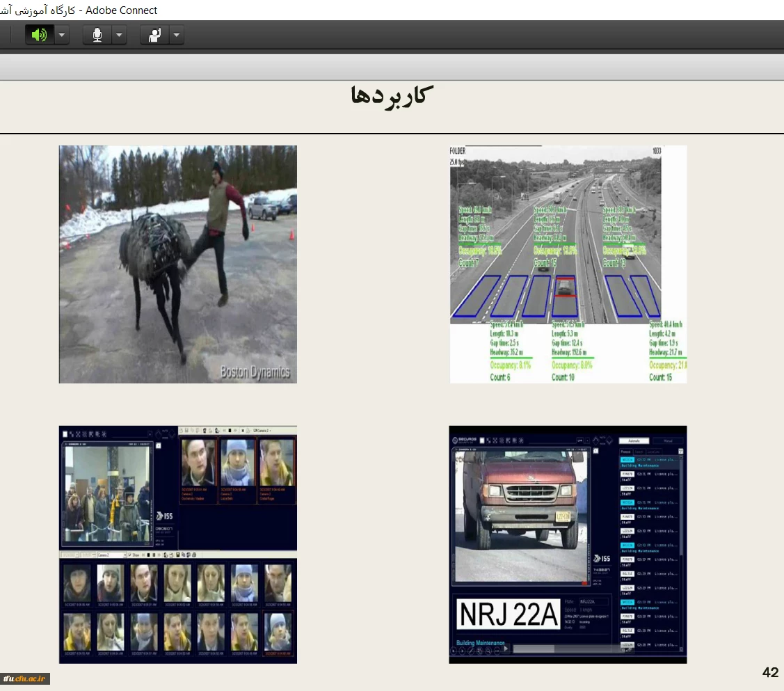
Task: Mute the green speaker audio button
Action: pos(40,35)
